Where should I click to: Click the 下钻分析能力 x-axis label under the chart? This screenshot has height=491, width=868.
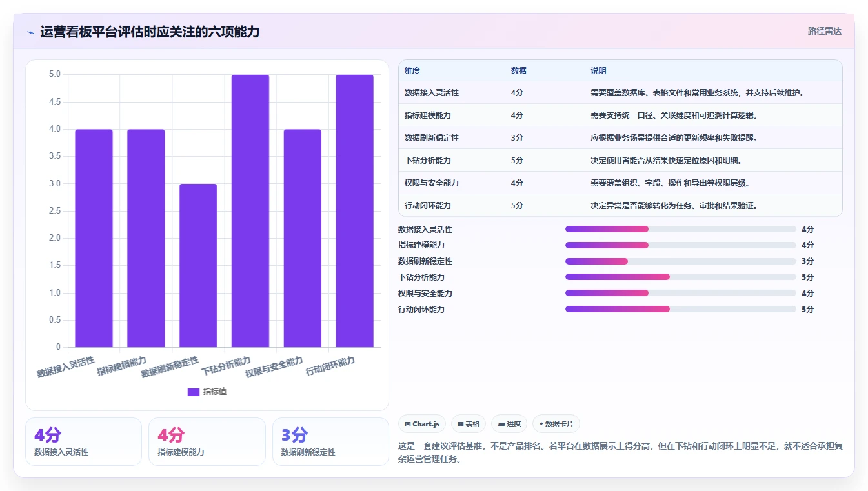pos(226,365)
